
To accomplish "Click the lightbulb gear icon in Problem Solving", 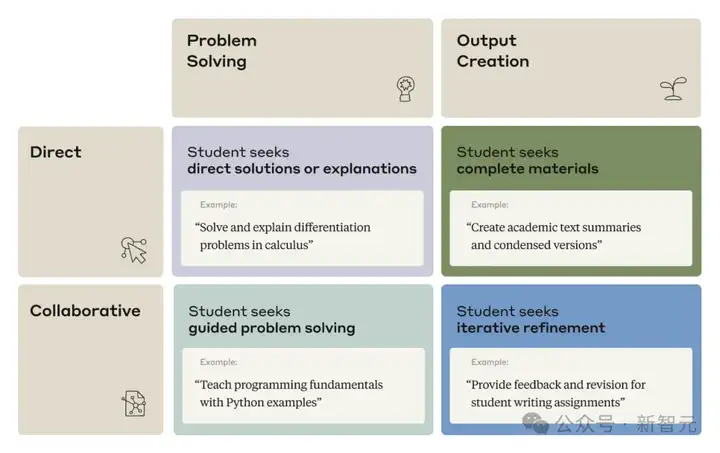I will tap(405, 89).
